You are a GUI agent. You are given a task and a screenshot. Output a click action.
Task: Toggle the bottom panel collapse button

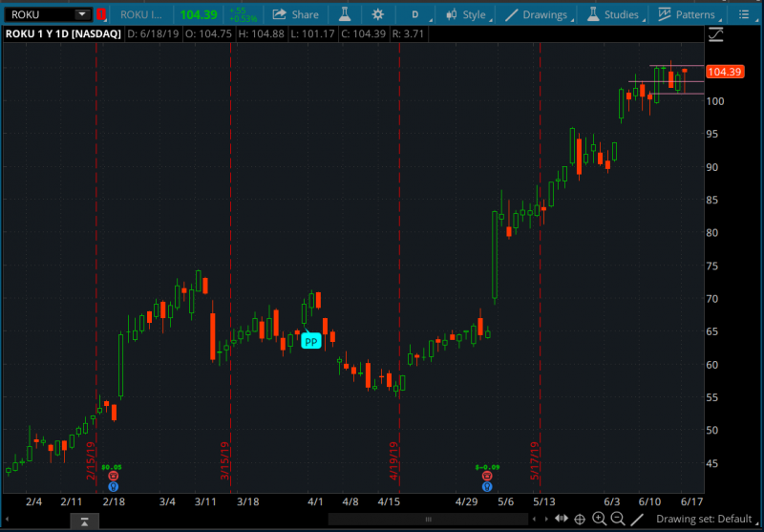pyautogui.click(x=84, y=520)
